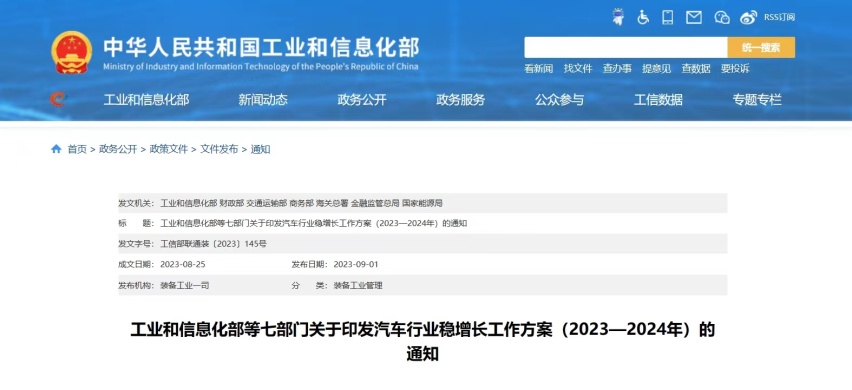Click the English ministry name subtitle
Image resolution: width=852 pixels, height=390 pixels.
pyautogui.click(x=261, y=67)
